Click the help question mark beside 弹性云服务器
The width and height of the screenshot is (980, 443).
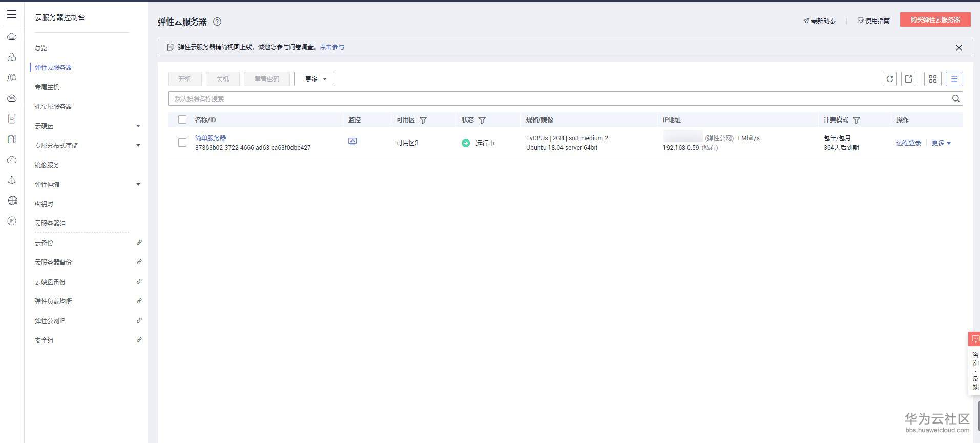217,22
